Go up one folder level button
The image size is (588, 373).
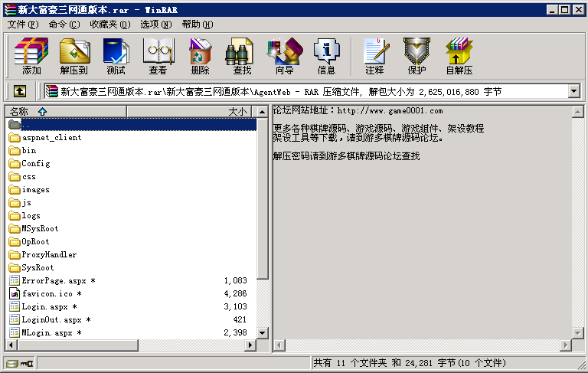click(20, 91)
